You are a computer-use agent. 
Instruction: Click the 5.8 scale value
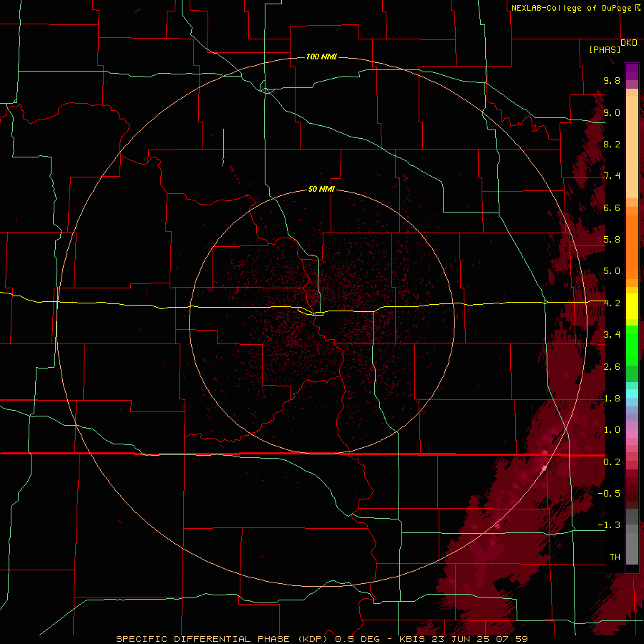point(612,240)
